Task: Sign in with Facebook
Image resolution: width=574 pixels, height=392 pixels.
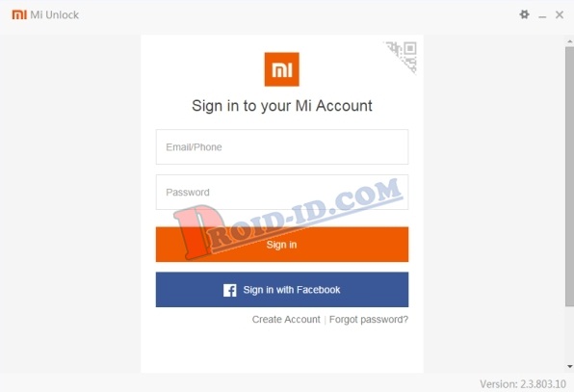Action: 282,290
